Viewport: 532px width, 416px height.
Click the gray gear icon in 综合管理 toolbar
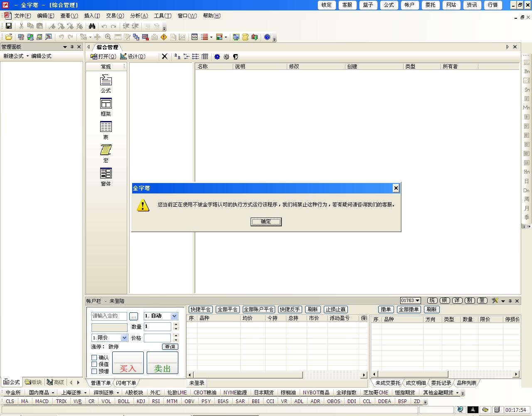tap(226, 57)
